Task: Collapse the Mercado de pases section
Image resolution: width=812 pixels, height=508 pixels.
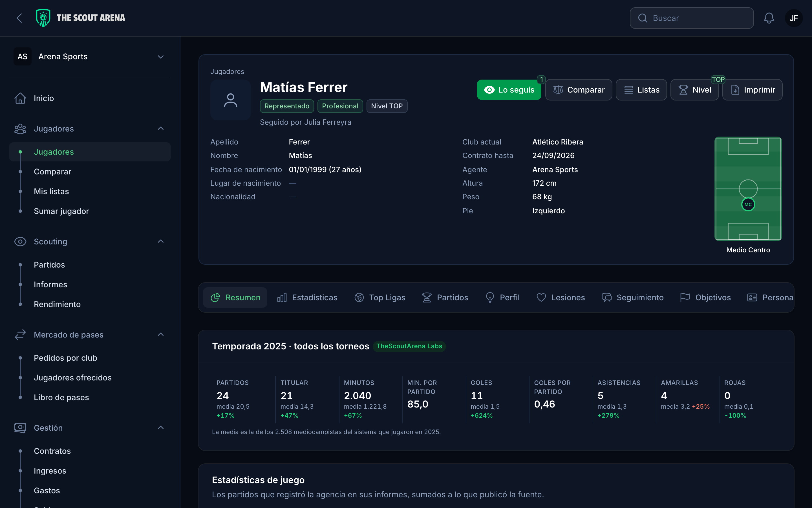Action: (x=161, y=335)
